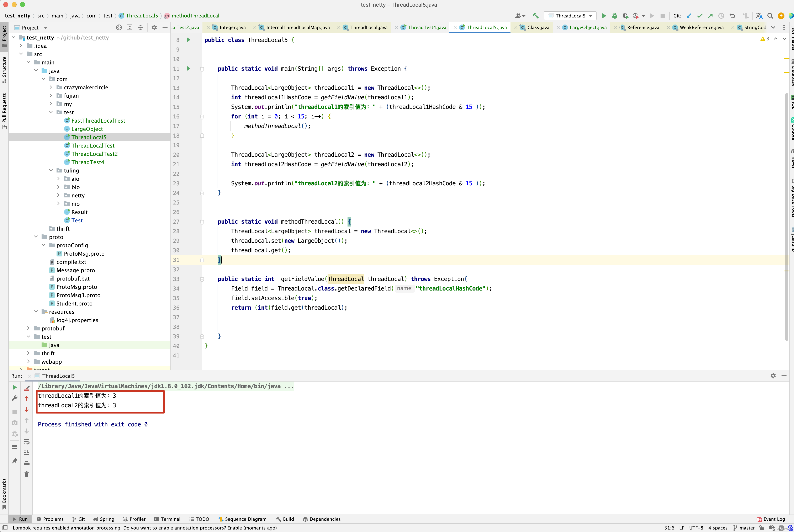Click the Event Log button

click(771, 519)
